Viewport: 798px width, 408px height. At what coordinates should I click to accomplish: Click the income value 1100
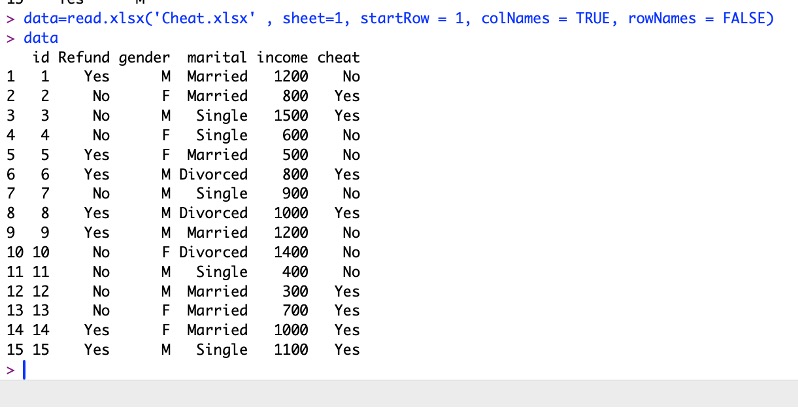[x=289, y=349]
